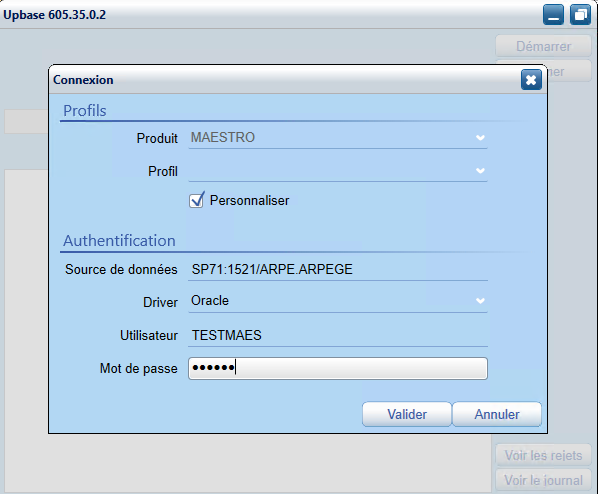Expand the Profil dropdown list
Screen dimensions: 598x494
(338, 171)
